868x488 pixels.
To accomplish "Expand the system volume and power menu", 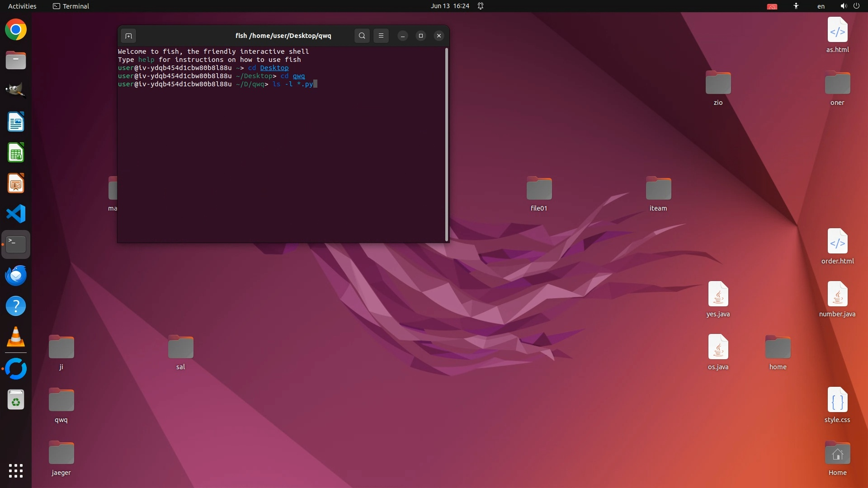I will coord(849,6).
